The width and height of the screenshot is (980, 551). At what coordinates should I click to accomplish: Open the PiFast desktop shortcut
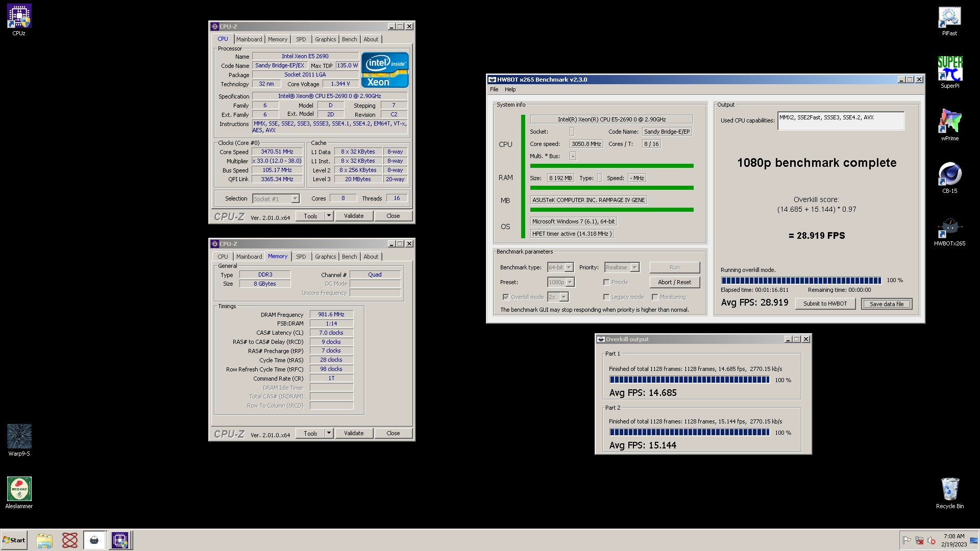click(x=949, y=21)
